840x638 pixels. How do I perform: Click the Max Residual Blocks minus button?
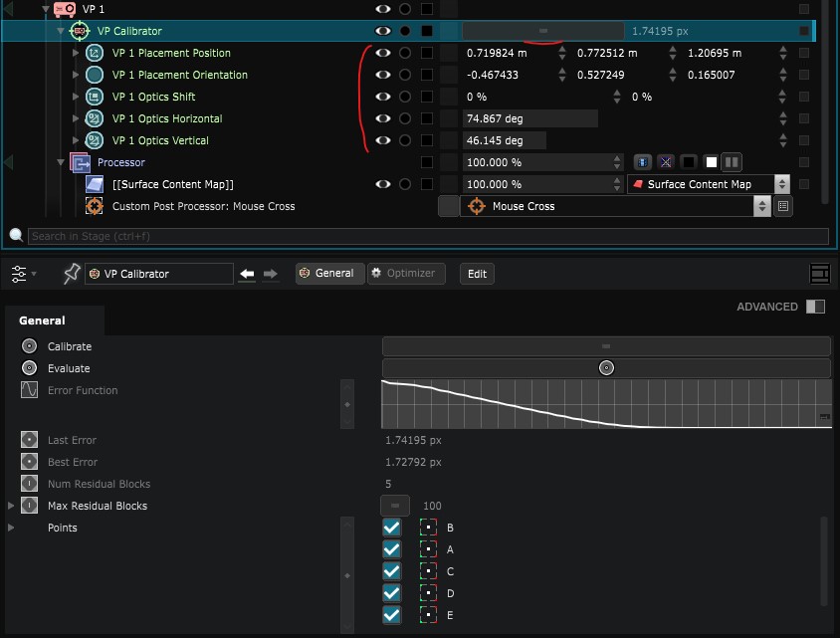click(395, 506)
